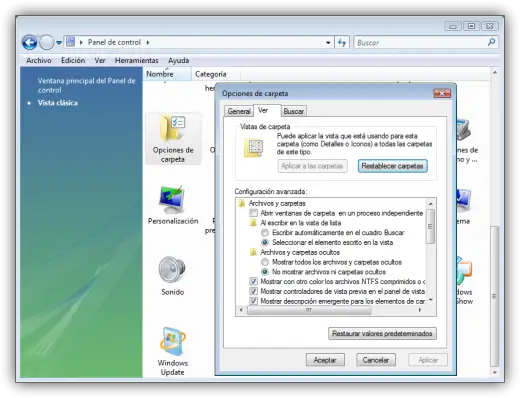The image size is (520, 398).
Task: Click the Aplicar a las carpetas button
Action: [312, 166]
